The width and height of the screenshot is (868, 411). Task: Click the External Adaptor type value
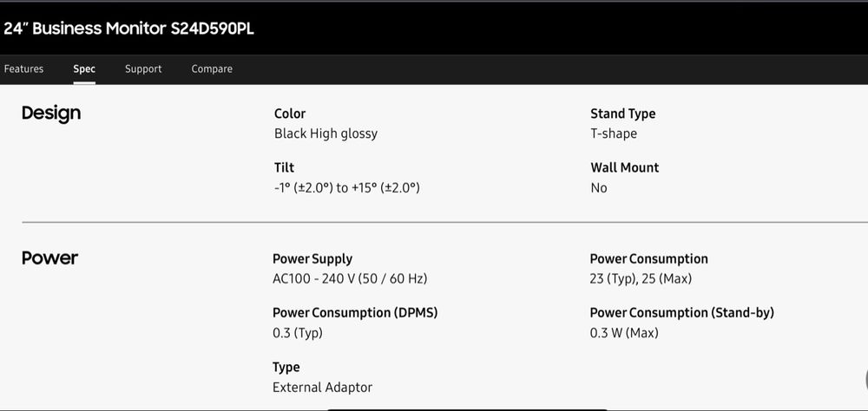point(322,388)
